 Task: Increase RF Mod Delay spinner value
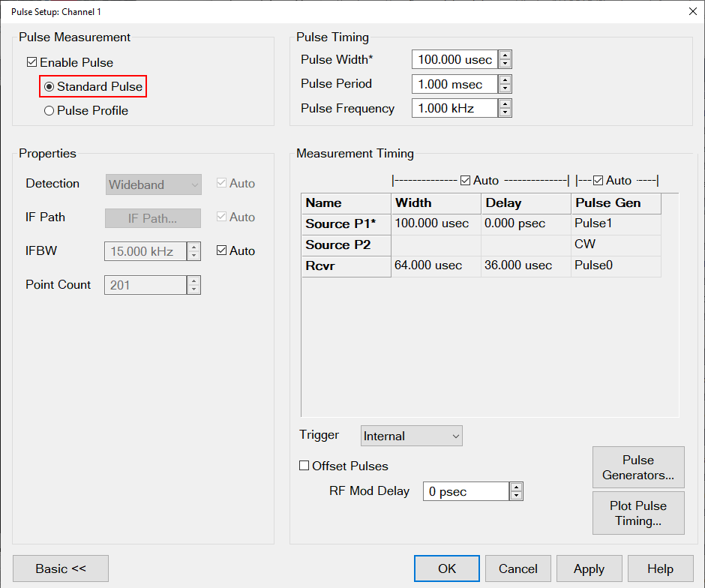516,487
